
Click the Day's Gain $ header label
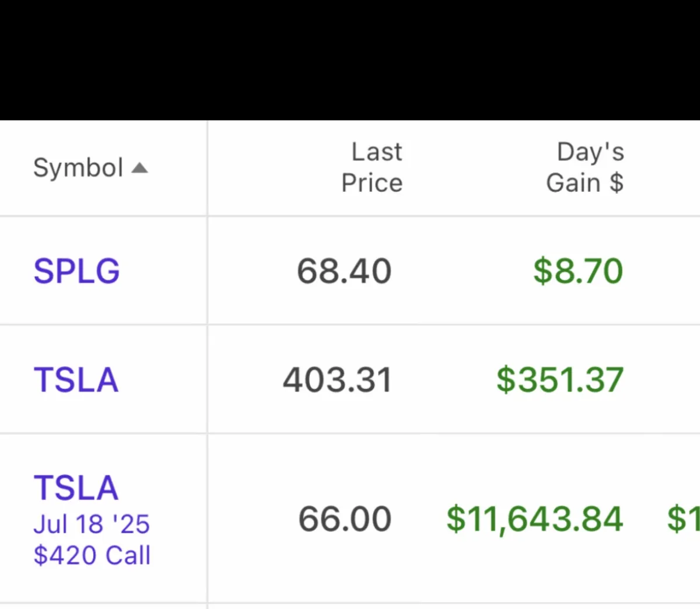click(585, 167)
